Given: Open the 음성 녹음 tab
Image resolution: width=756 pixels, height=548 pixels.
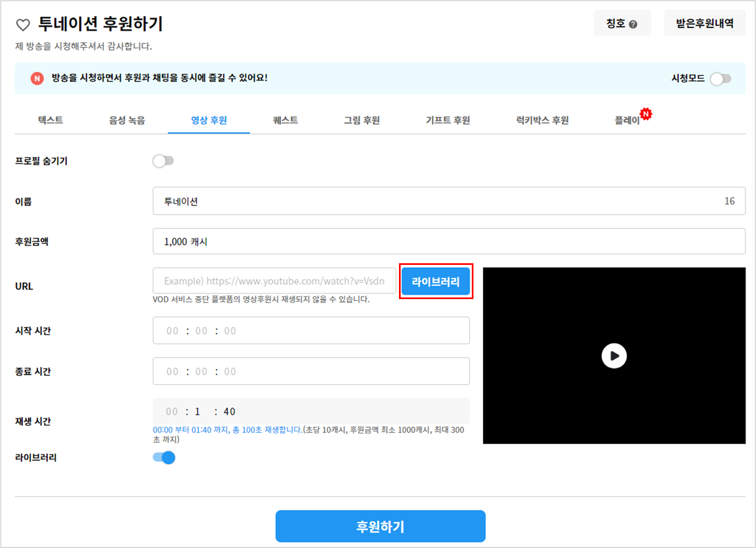Looking at the screenshot, I should 127,120.
